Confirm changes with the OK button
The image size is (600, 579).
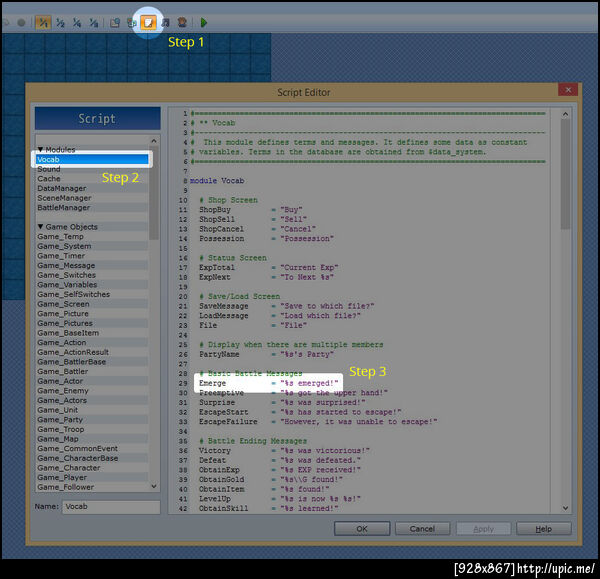pyautogui.click(x=362, y=528)
